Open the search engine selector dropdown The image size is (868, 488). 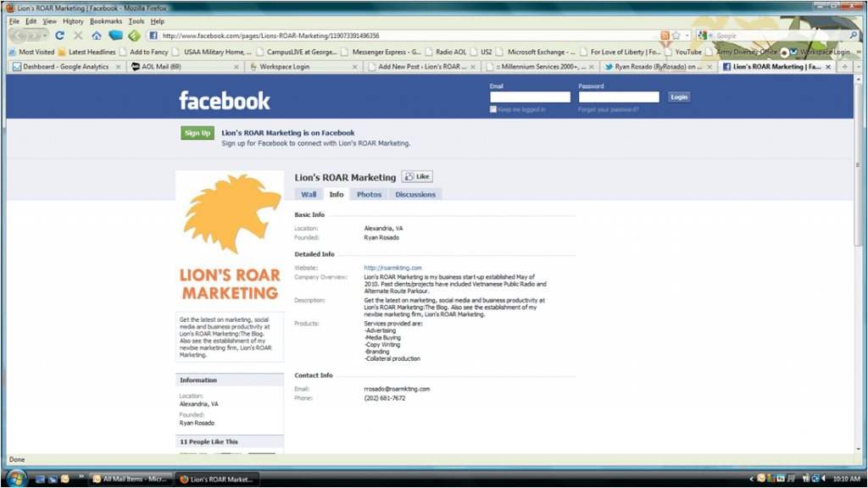pyautogui.click(x=710, y=36)
